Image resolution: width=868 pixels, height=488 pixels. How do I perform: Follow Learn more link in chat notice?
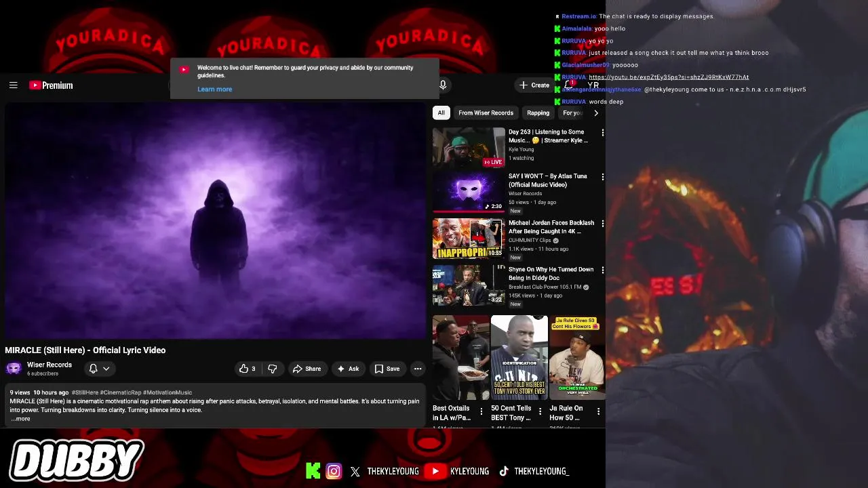(214, 89)
